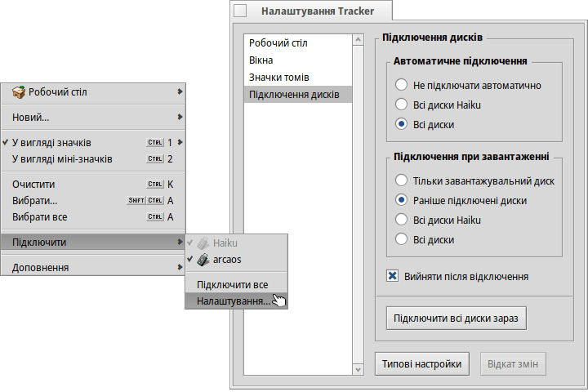Click the desktop box icon beside Робочий стіл

coord(18,92)
